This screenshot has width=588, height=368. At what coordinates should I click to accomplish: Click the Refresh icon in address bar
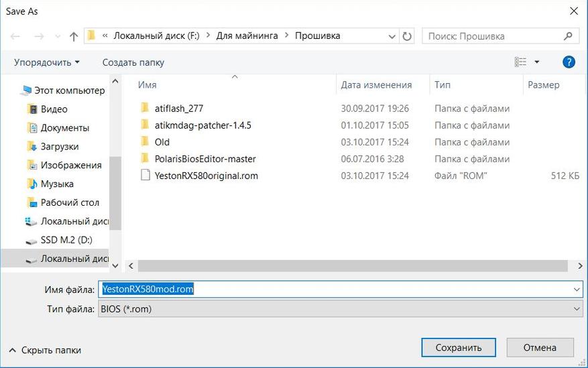(408, 36)
